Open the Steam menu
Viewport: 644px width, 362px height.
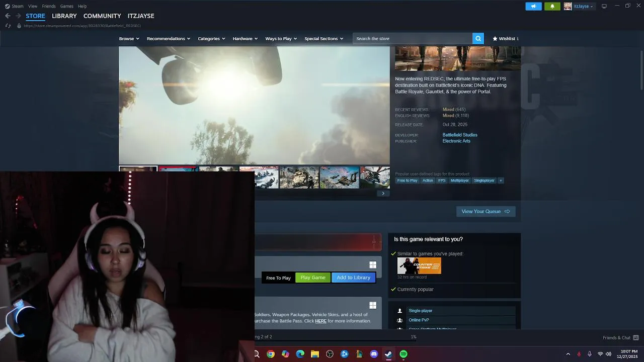tap(18, 6)
